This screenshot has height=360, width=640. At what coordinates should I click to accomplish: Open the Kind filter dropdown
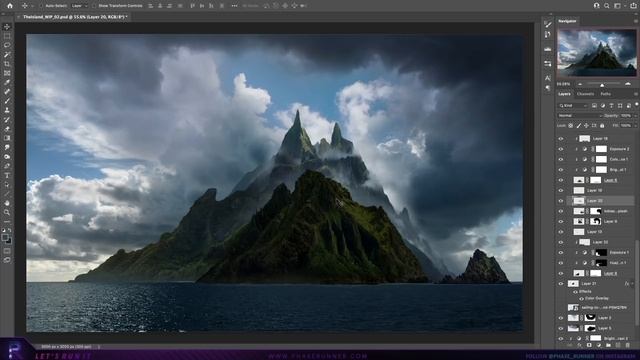[573, 106]
